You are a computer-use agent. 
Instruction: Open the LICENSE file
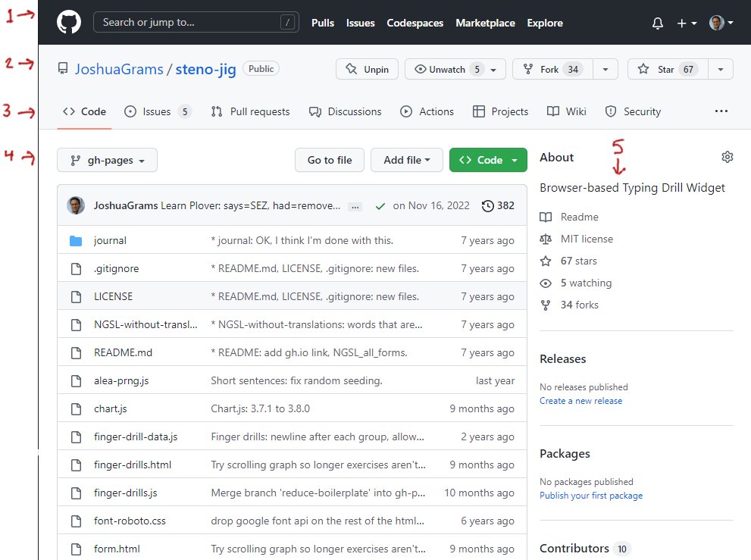[114, 296]
